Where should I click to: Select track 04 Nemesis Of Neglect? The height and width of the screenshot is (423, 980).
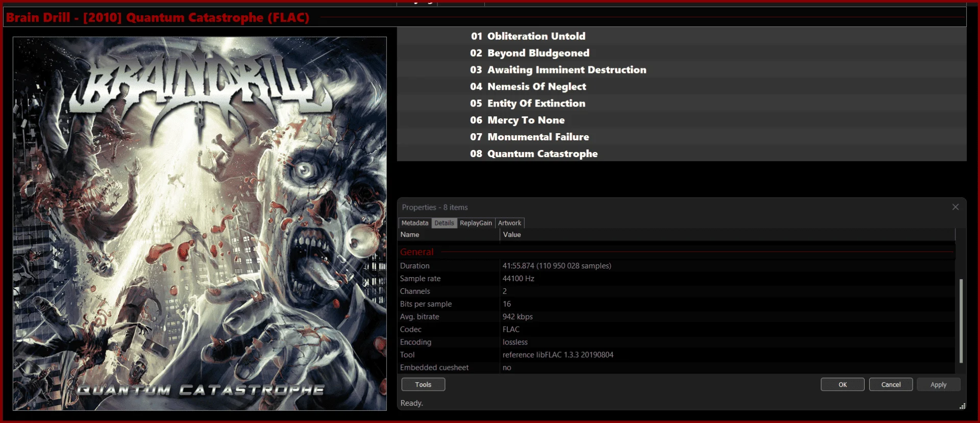click(x=681, y=87)
